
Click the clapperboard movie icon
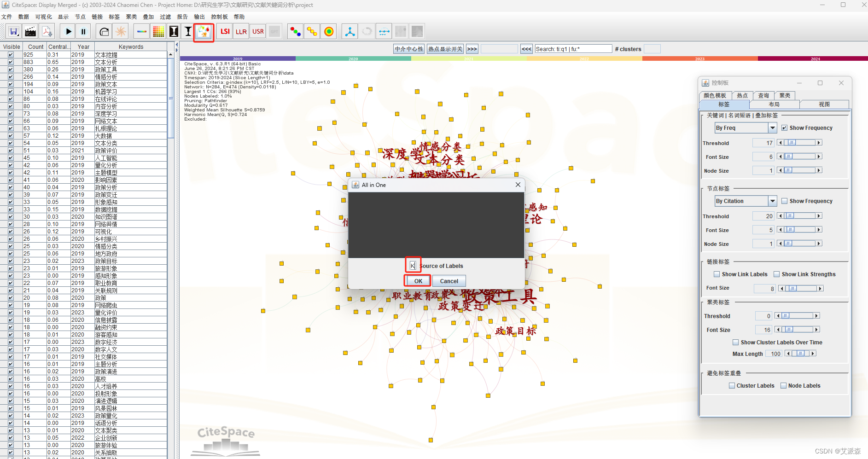click(30, 31)
